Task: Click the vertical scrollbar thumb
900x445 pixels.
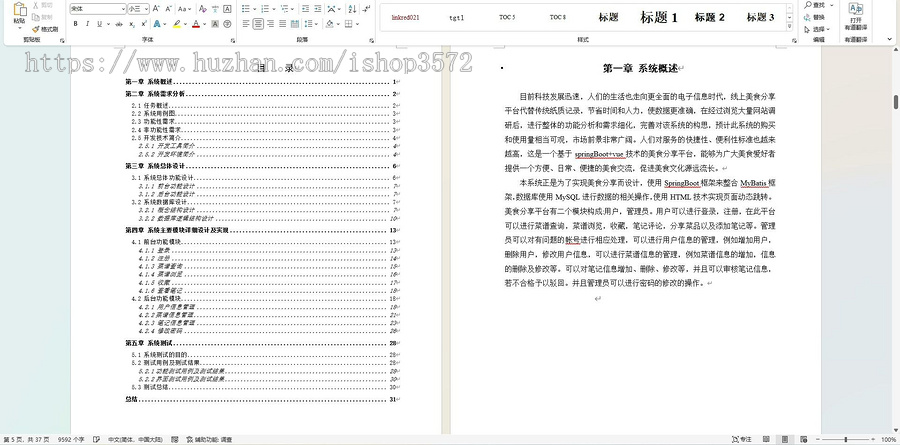Action: tap(895, 102)
